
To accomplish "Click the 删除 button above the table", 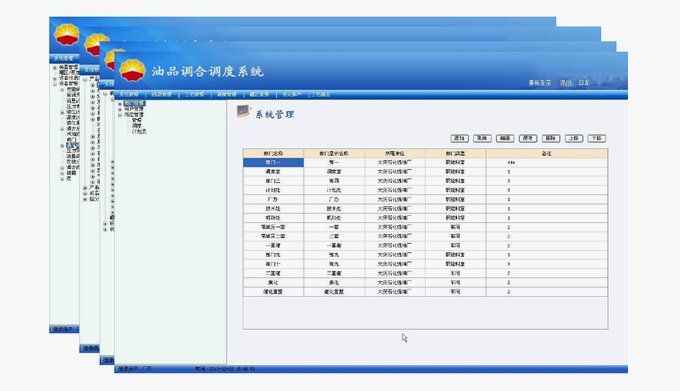I will tap(551, 138).
